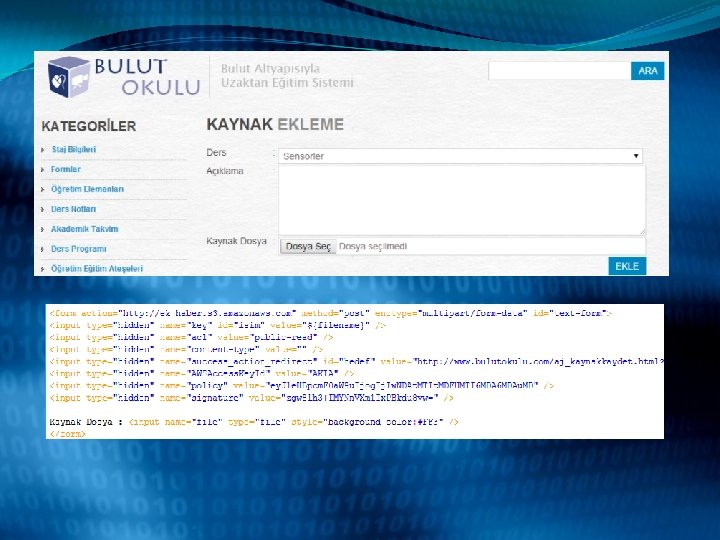Click the Dosya Seç file button
Image resolution: width=720 pixels, height=540 pixels.
(308, 247)
